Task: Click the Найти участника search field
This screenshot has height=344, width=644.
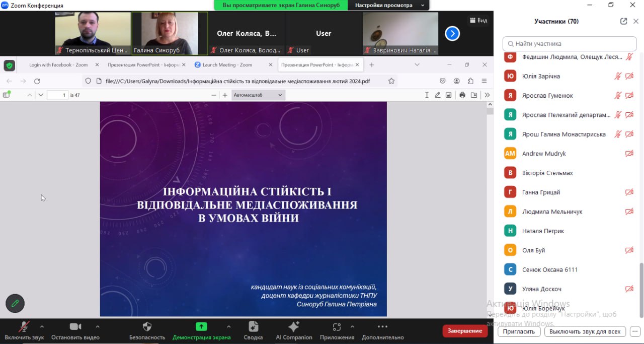Action: pos(570,44)
